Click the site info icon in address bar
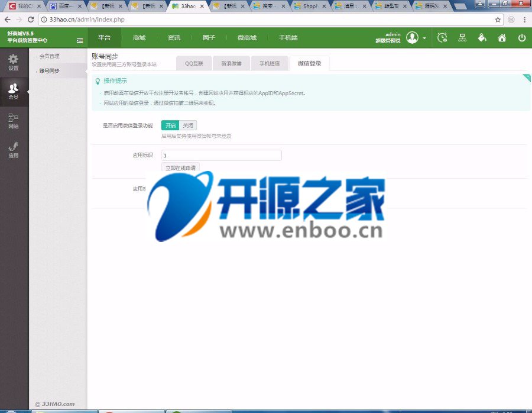This screenshot has width=532, height=413. tap(44, 20)
